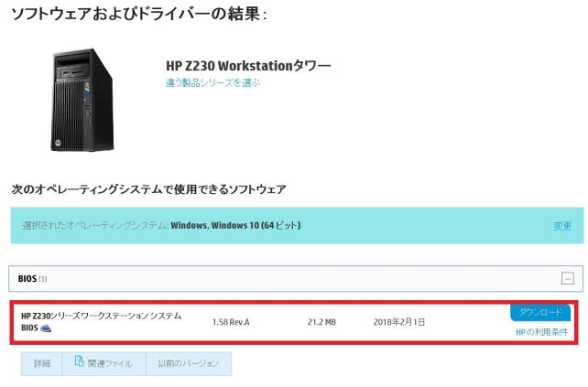Select the HP Z230シリーズワークステーション システム BIOS entry

coord(102,322)
